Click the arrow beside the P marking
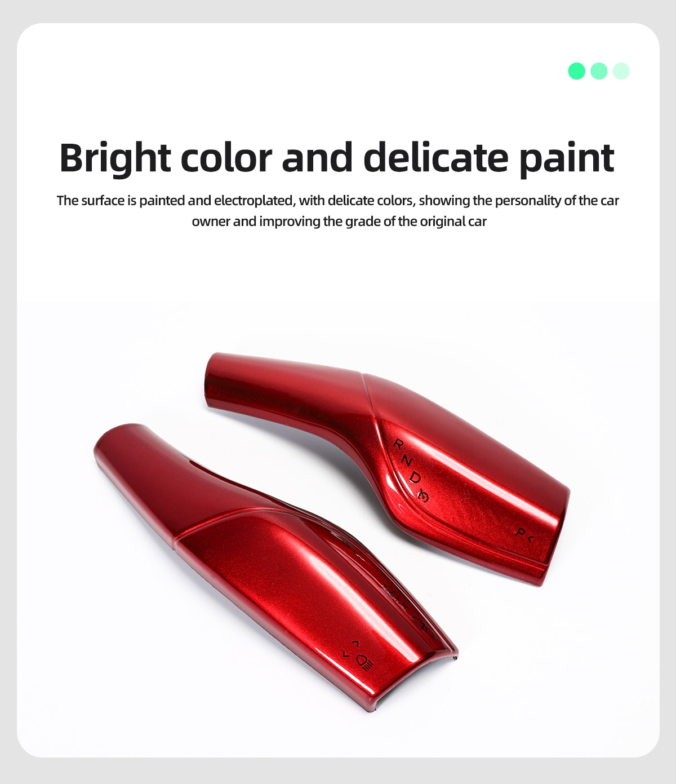Viewport: 676px width, 784px height. (x=530, y=538)
